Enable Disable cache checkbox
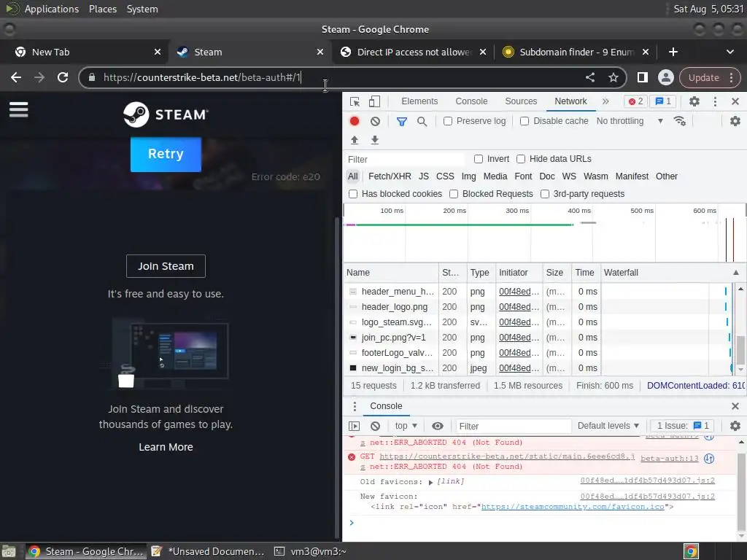This screenshot has height=560, width=747. (x=525, y=121)
